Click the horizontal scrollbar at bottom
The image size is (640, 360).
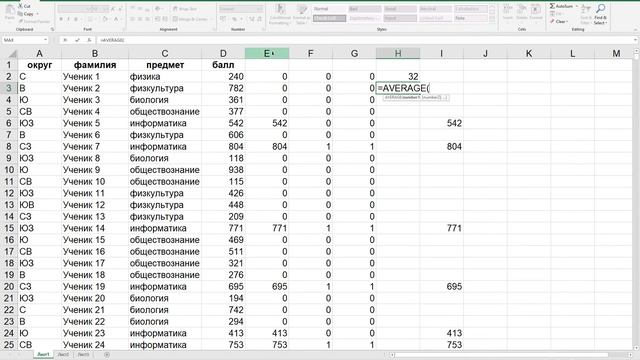coord(501,355)
